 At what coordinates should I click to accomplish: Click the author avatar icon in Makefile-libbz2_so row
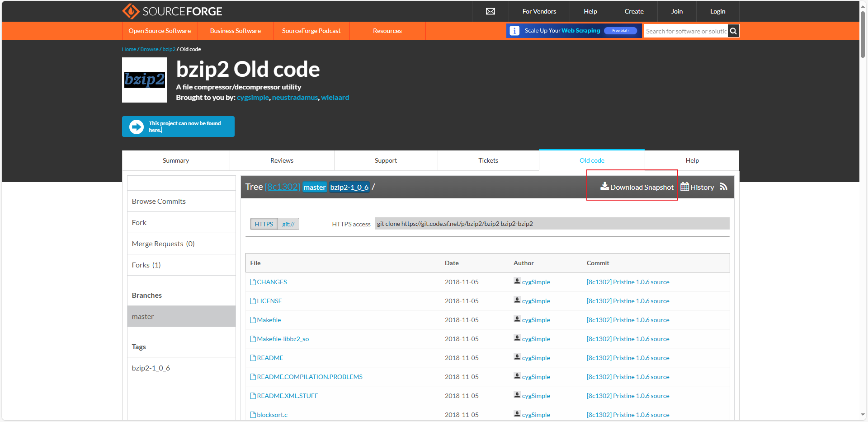(x=517, y=338)
